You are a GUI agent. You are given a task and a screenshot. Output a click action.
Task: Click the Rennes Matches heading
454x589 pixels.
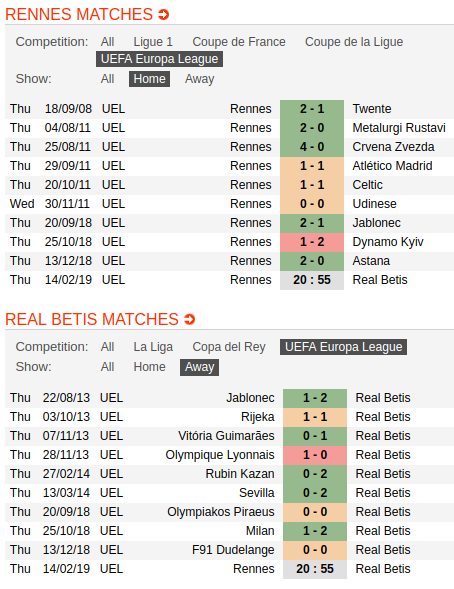tap(79, 15)
